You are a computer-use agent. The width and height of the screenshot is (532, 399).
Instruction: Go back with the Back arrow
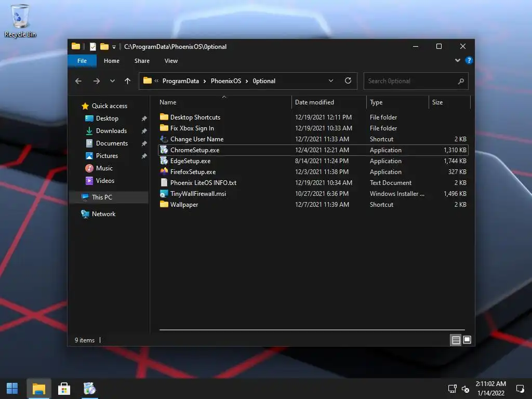point(78,81)
